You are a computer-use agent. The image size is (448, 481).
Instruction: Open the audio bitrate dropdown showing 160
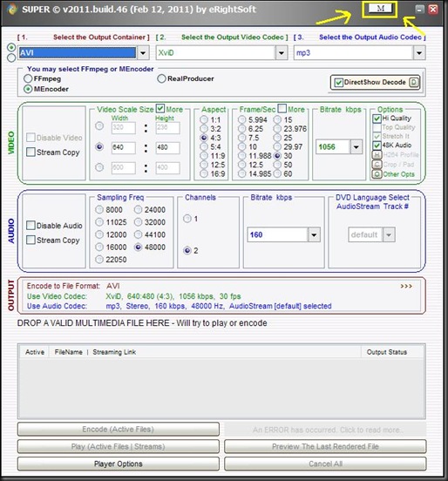[x=314, y=235]
